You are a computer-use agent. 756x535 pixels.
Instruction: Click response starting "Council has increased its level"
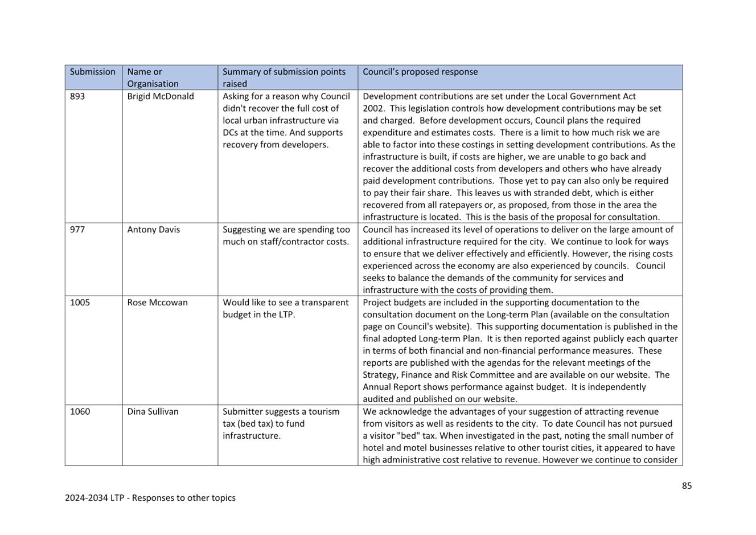point(518,260)
